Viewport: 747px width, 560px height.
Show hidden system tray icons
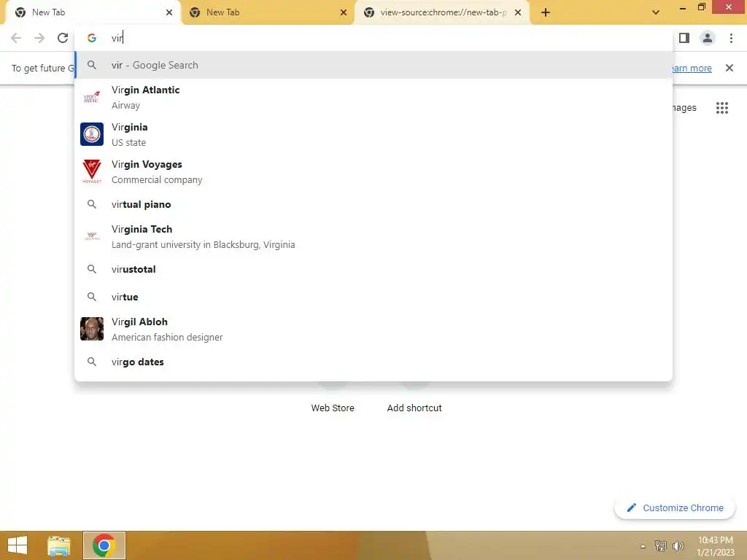point(643,546)
